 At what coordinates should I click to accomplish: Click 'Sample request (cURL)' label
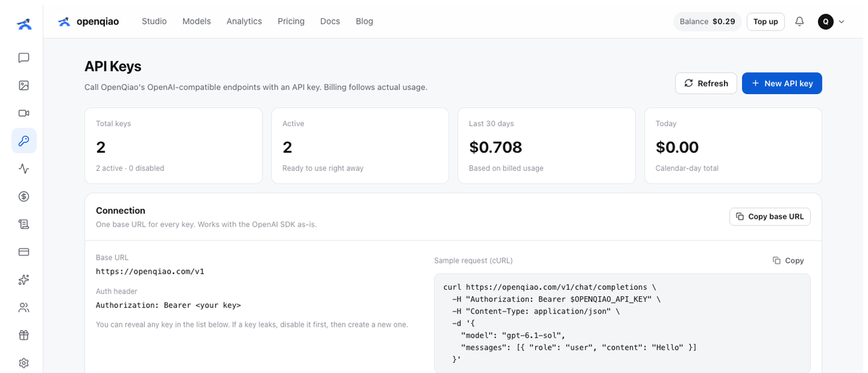pyautogui.click(x=473, y=261)
